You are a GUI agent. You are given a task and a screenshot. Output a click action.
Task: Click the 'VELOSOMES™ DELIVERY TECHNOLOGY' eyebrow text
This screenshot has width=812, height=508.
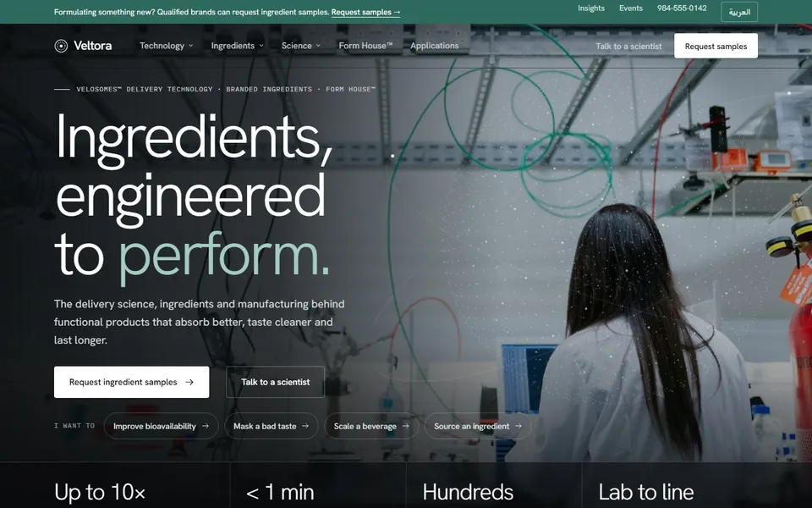click(x=145, y=89)
